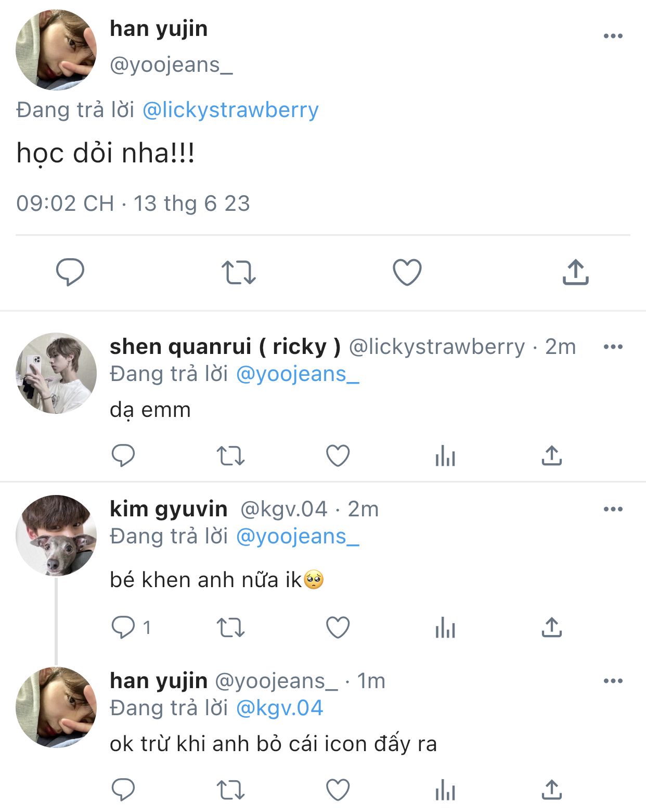Screen dimensions: 646x812
Task: Open the @kgv.04 mention link
Action: (279, 708)
